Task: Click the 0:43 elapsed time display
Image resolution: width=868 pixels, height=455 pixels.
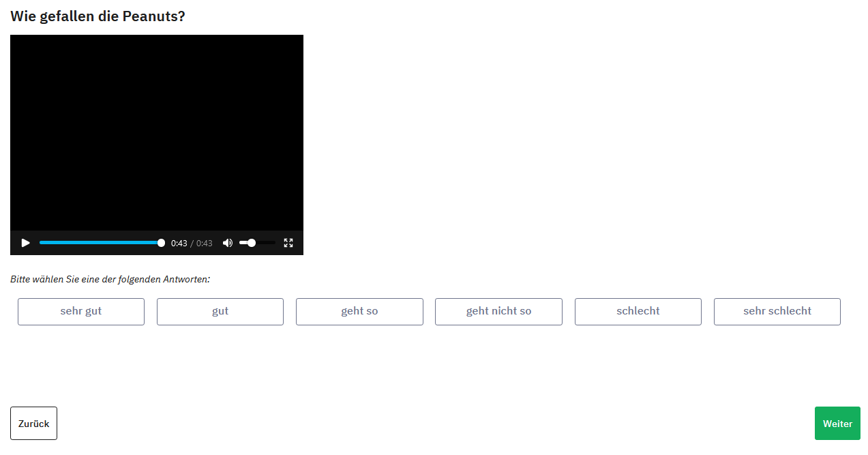Action: [x=179, y=244]
